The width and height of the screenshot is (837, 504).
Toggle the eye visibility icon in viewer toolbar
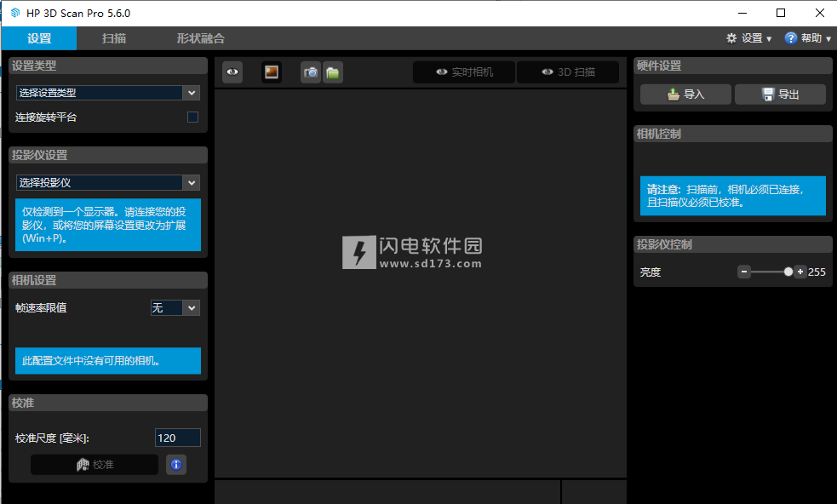(232, 72)
